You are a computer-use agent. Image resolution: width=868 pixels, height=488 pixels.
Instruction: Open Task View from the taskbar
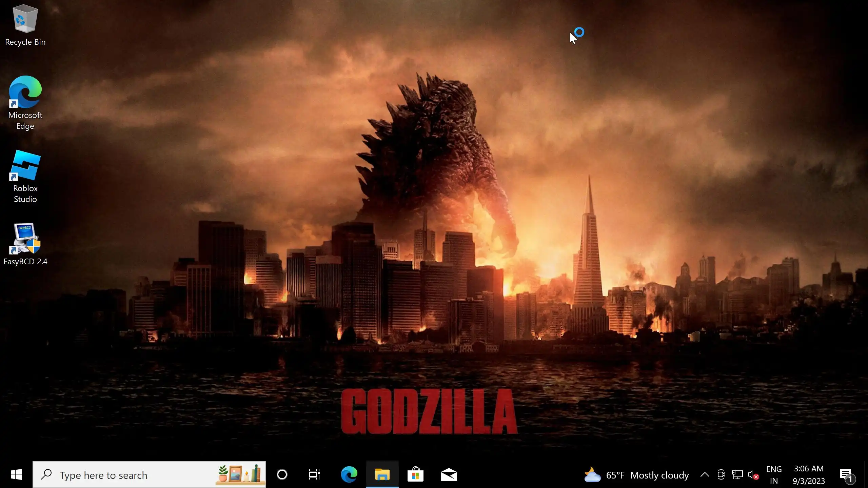click(314, 475)
